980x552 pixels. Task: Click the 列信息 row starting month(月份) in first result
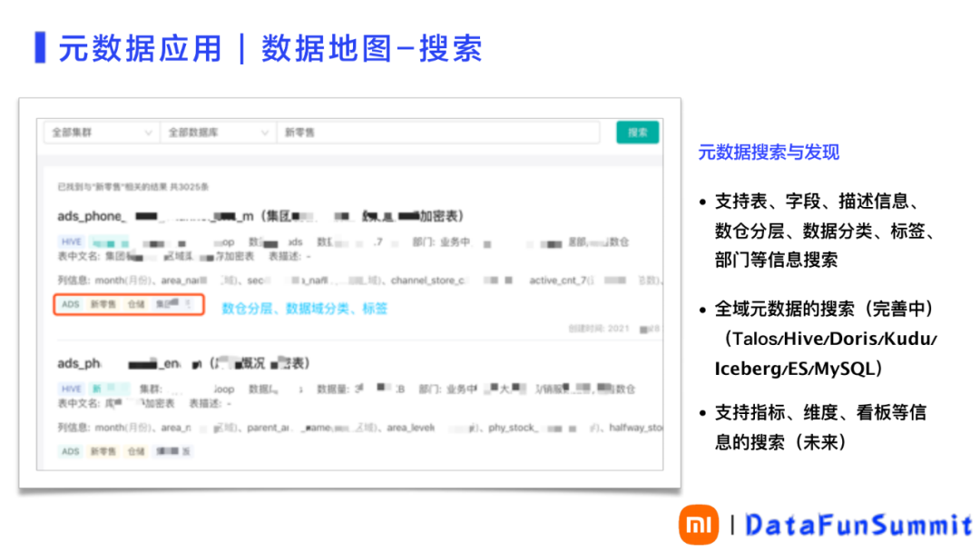pos(359,281)
